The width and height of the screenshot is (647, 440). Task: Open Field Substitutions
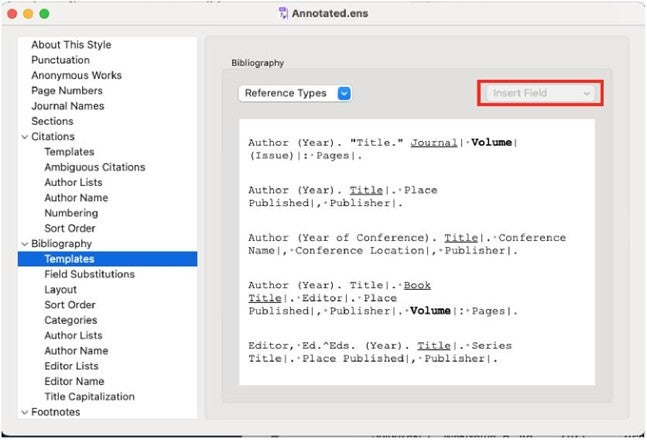click(90, 274)
